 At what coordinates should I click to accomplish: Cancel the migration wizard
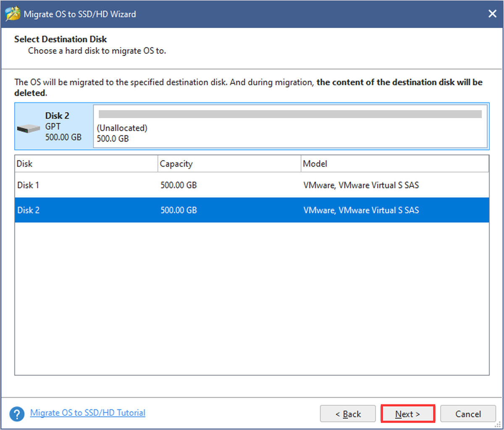pos(468,414)
